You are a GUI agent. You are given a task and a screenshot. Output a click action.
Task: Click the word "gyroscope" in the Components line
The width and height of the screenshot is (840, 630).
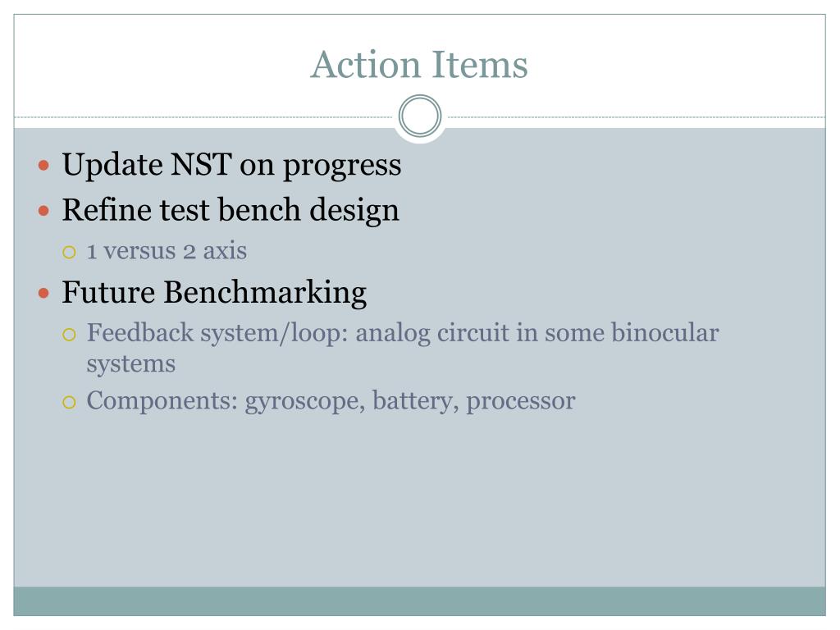click(x=305, y=402)
